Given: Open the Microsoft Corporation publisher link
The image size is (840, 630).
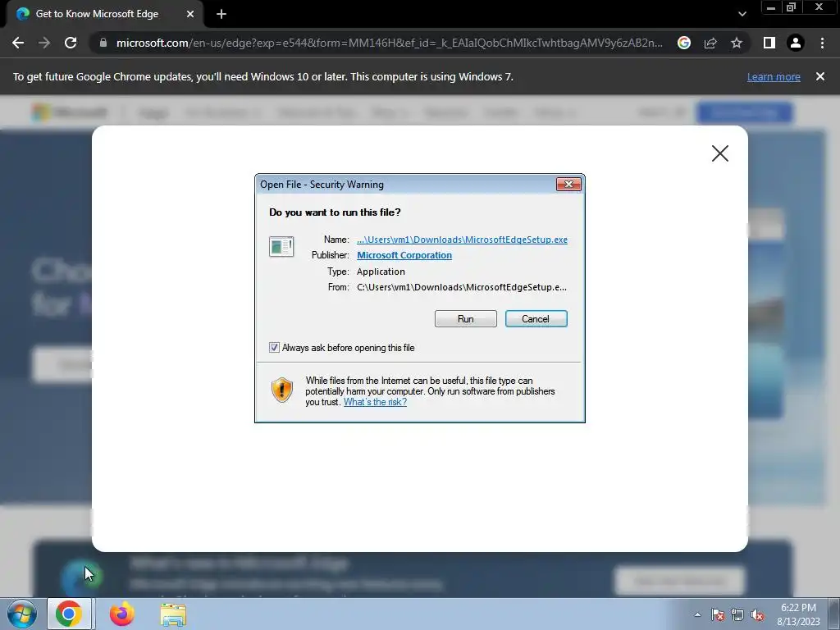Looking at the screenshot, I should pos(404,256).
